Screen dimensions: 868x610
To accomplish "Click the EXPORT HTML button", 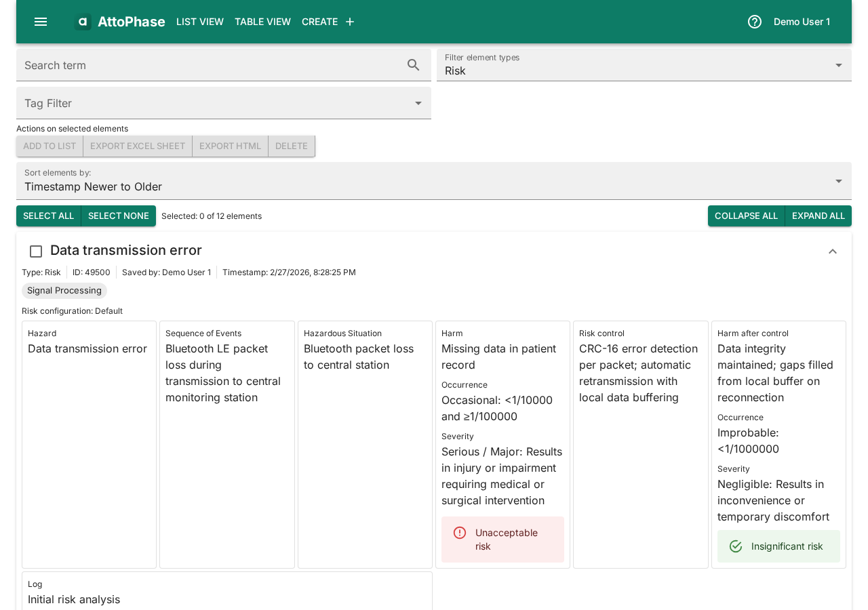I will (230, 146).
